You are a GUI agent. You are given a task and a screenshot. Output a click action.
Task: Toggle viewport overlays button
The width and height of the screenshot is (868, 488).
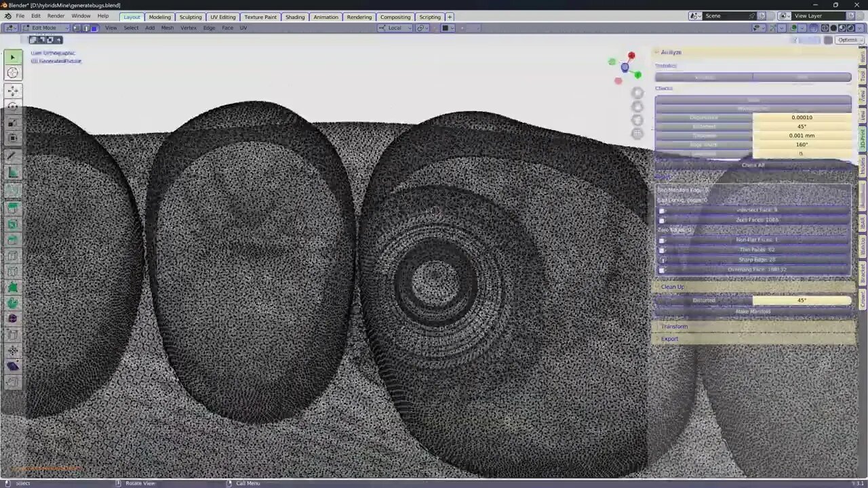click(793, 28)
